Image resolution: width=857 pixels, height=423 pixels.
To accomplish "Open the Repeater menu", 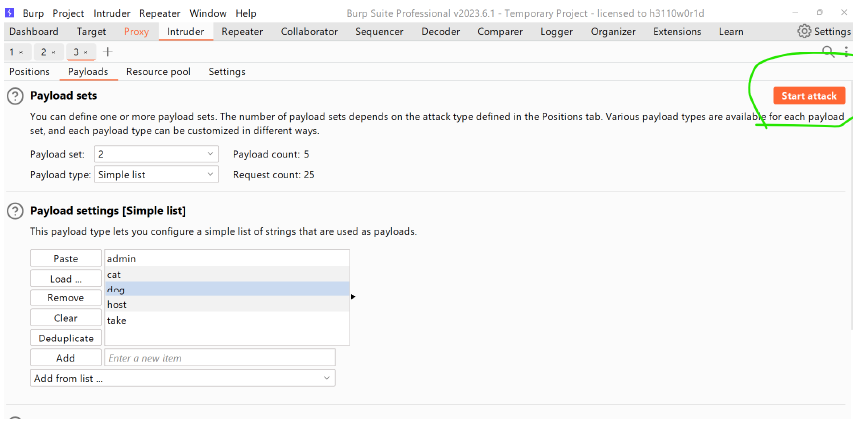I will point(160,13).
